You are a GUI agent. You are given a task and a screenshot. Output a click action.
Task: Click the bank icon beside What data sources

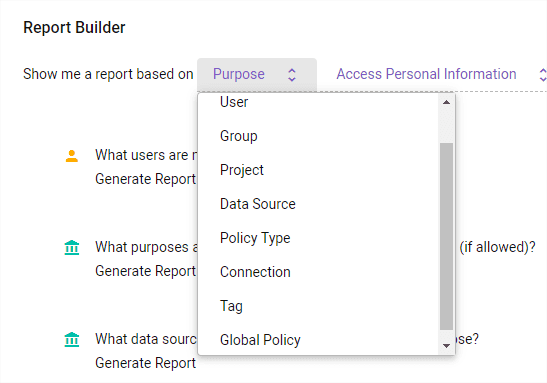pos(72,340)
